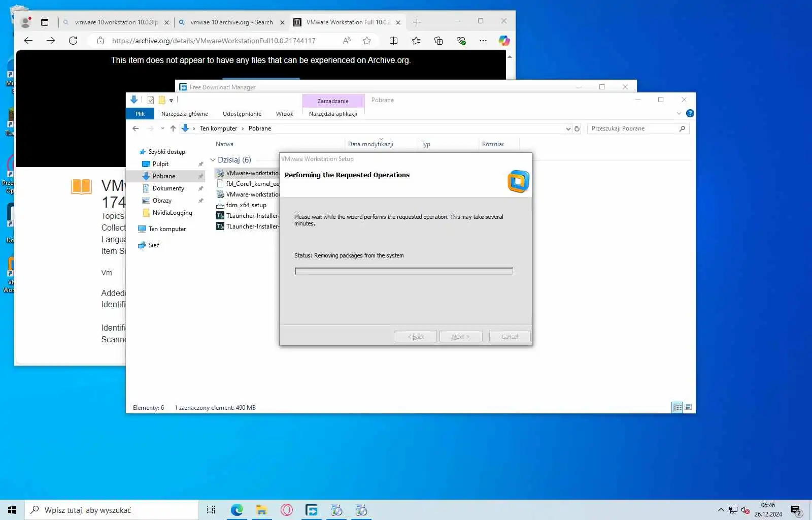812x520 pixels.
Task: Go up one folder level in Explorer
Action: pos(173,128)
